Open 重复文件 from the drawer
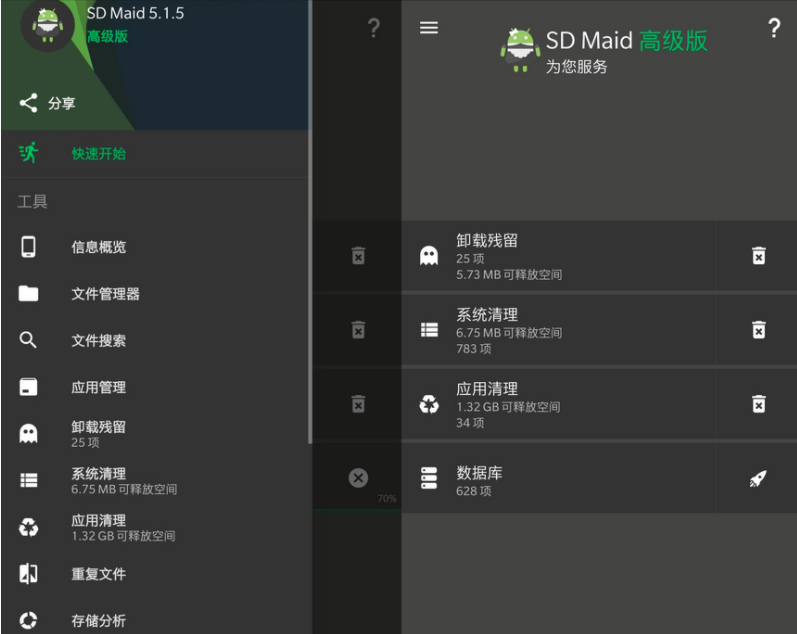Screen dimensions: 797x634 (x=155, y=574)
